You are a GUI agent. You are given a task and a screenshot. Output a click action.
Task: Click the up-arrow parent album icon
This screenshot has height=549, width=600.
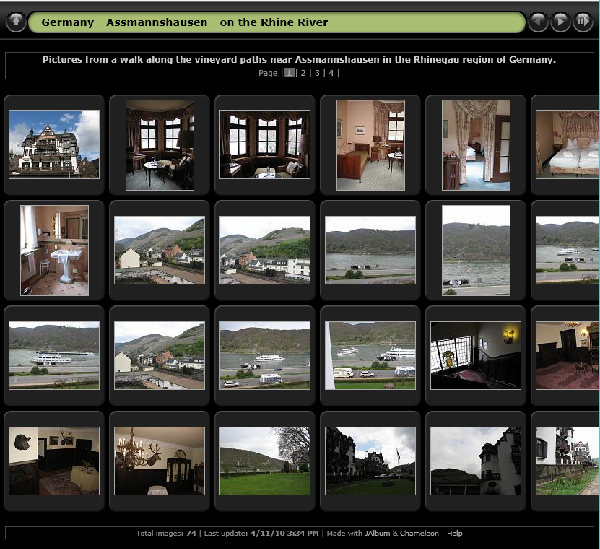point(16,22)
